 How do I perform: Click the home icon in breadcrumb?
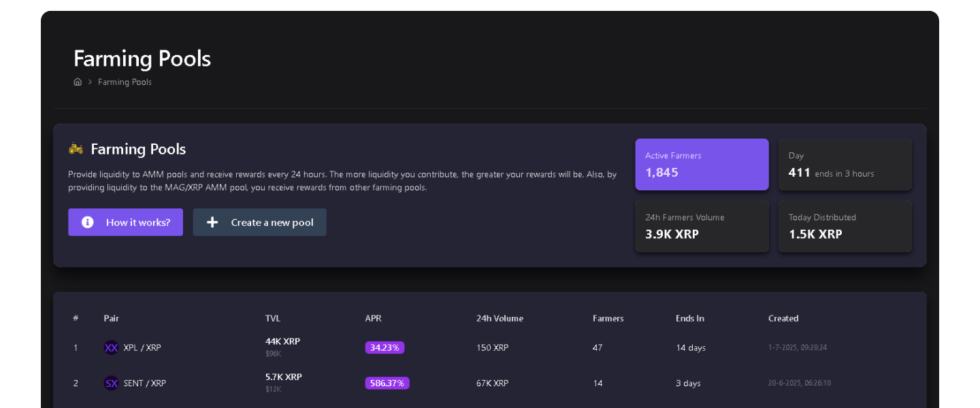(x=78, y=82)
